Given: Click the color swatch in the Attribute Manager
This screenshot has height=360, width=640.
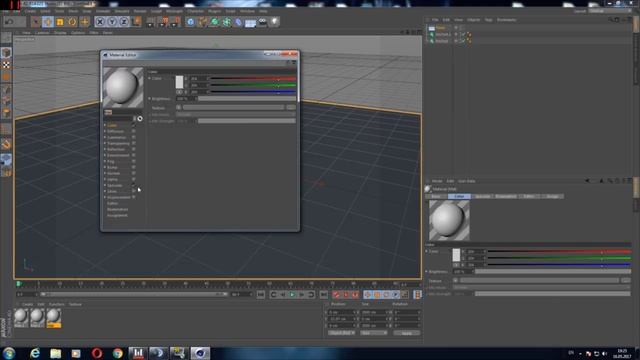Looking at the screenshot, I should point(456,255).
